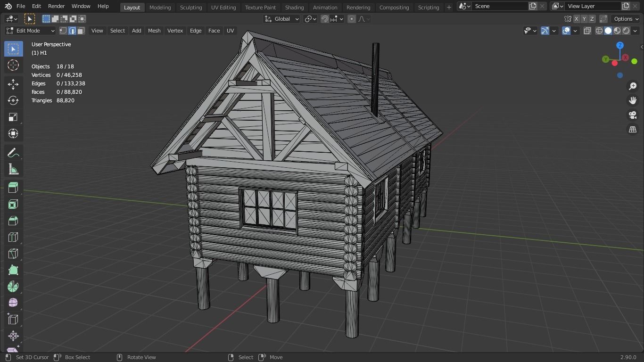Click the Z axis on navigation gizmo
This screenshot has width=644, height=362.
point(620,45)
